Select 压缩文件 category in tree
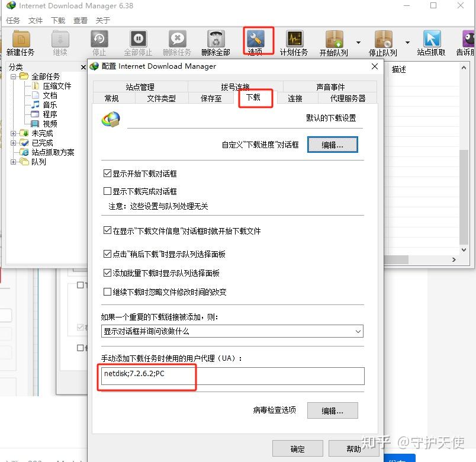The width and height of the screenshot is (476, 462). click(x=57, y=86)
